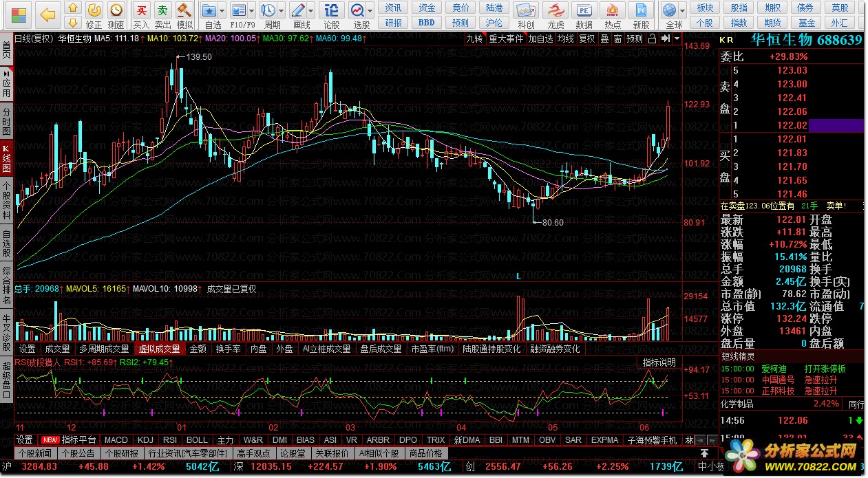Expand the F10/F9 dropdown arrow

click(253, 10)
